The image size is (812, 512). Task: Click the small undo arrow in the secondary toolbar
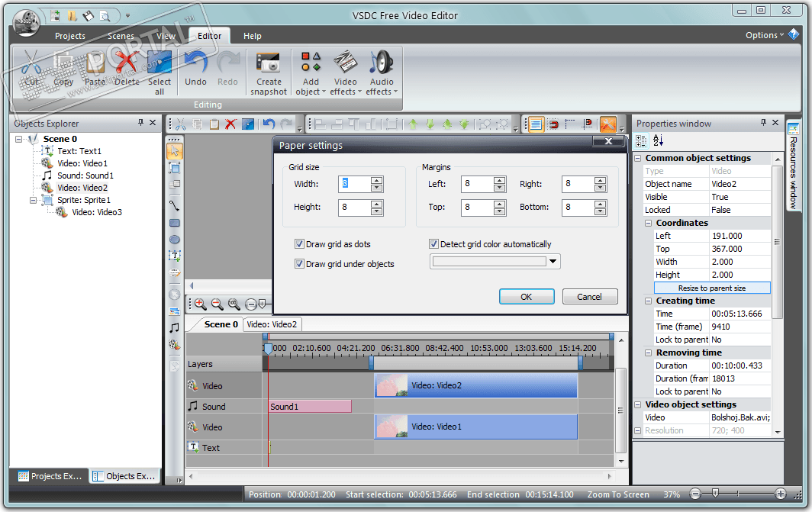(x=269, y=124)
